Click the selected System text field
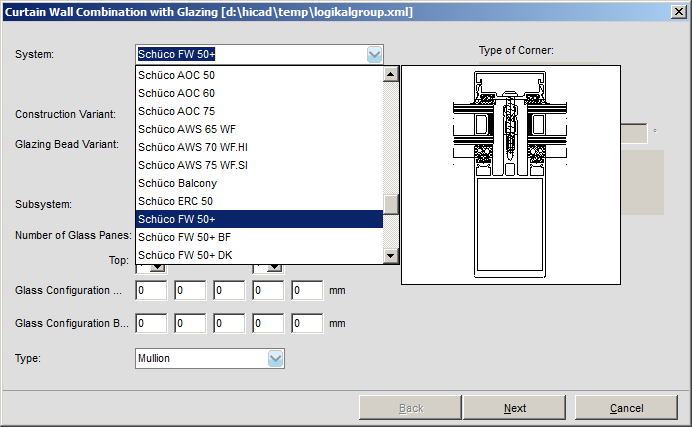Image resolution: width=692 pixels, height=427 pixels. point(251,55)
